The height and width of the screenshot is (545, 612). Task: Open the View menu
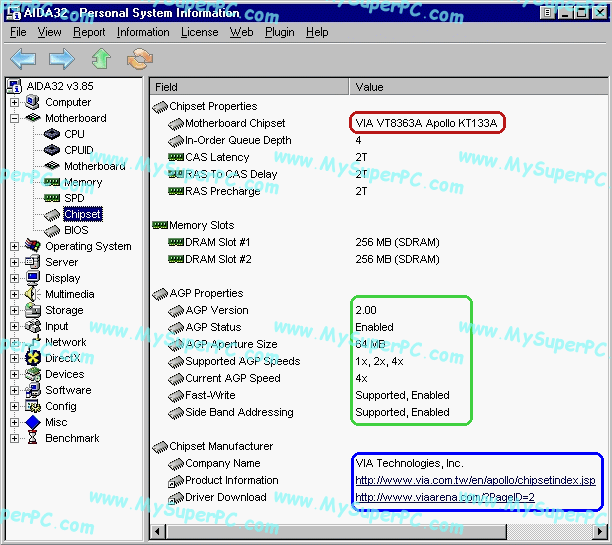click(49, 32)
